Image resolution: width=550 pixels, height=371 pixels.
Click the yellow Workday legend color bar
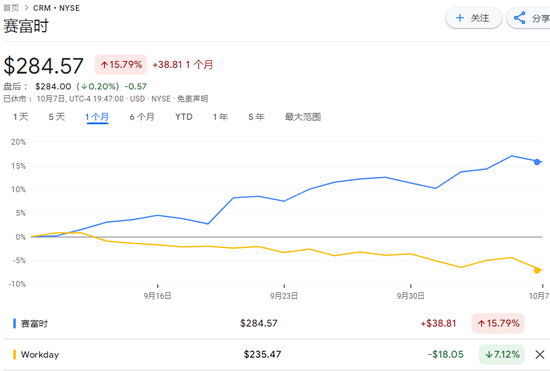14,355
